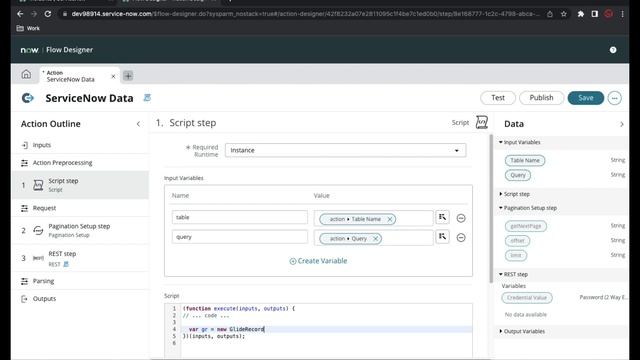Select Pagination Setup step in outline
The image size is (640, 360).
pos(81,230)
